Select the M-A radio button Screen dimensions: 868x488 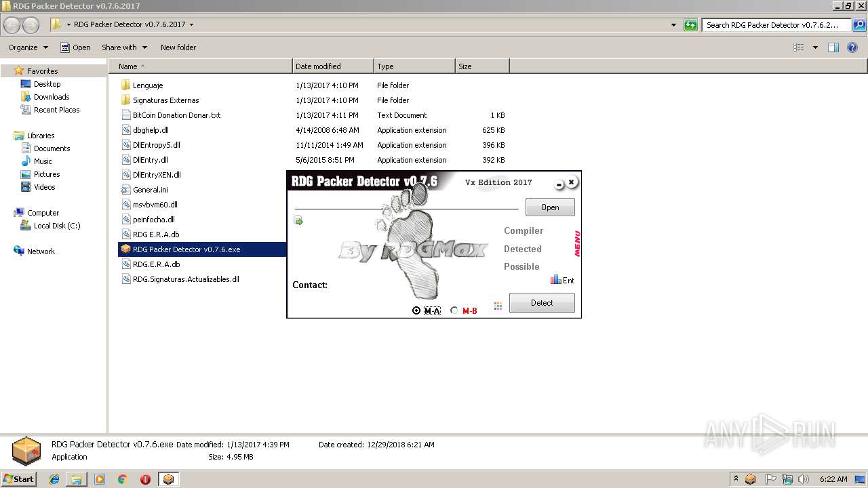coord(416,310)
